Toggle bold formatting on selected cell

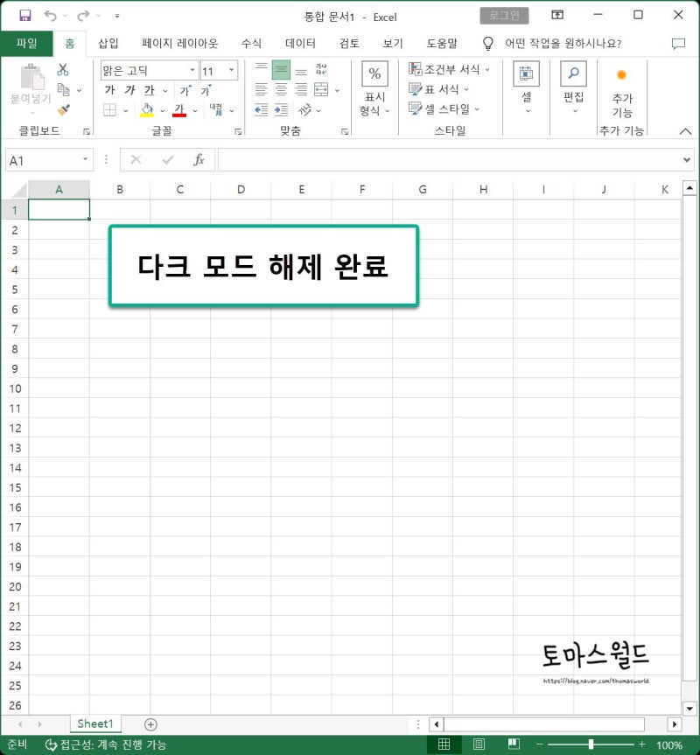(109, 90)
